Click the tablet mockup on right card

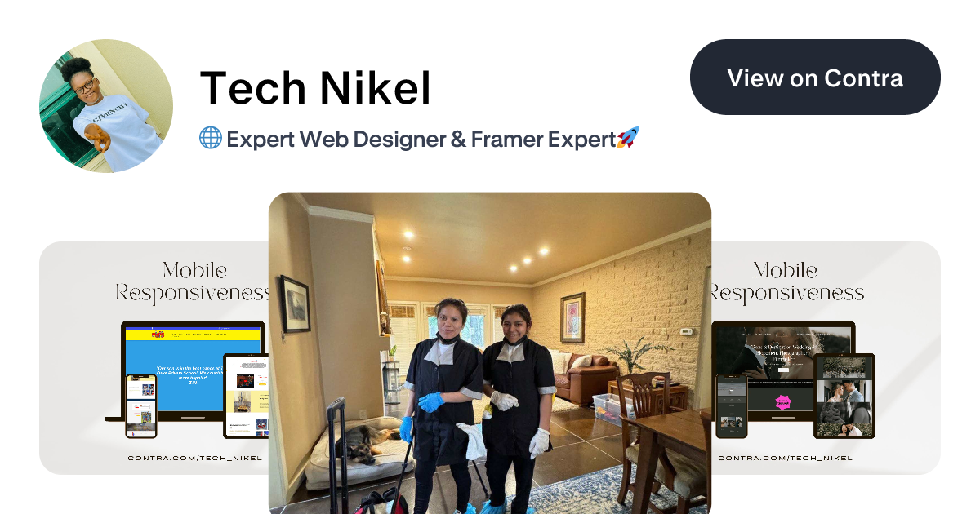[x=844, y=396]
